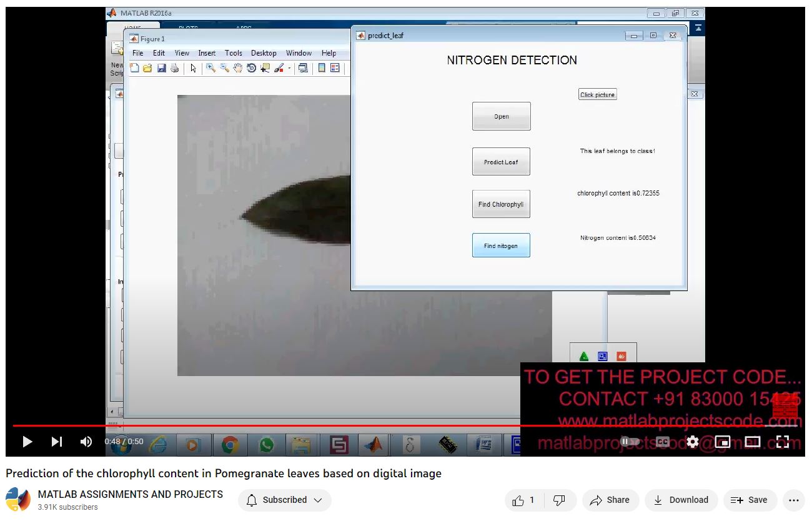Open the miniplayer
The image size is (812, 521).
coord(722,442)
